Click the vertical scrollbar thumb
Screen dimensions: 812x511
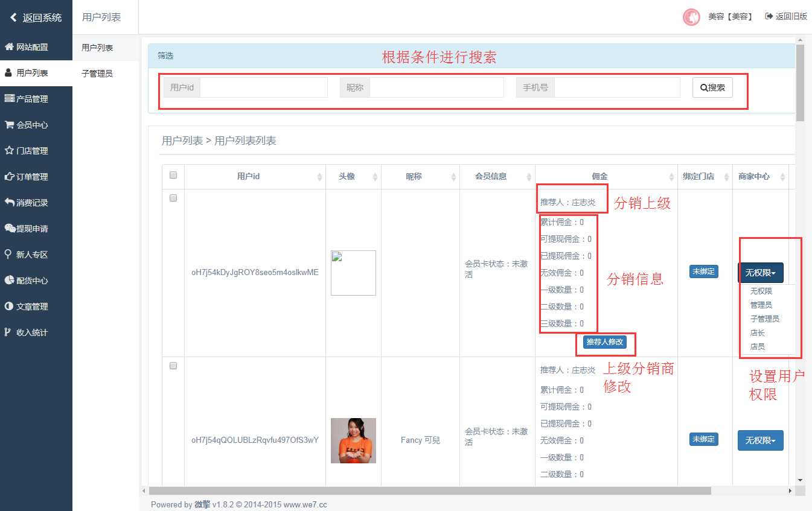click(x=801, y=83)
